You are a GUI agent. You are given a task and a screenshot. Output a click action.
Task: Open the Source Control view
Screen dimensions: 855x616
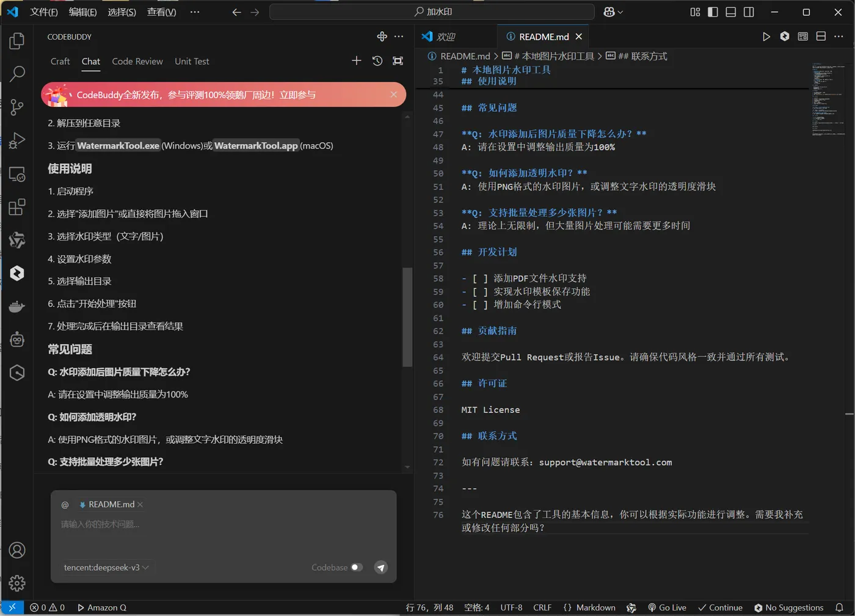[16, 107]
